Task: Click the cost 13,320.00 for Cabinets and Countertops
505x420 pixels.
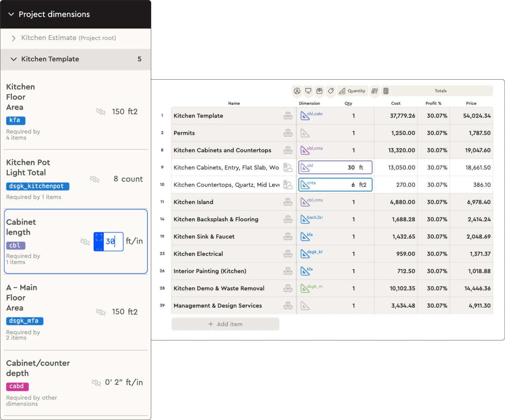Action: (402, 150)
